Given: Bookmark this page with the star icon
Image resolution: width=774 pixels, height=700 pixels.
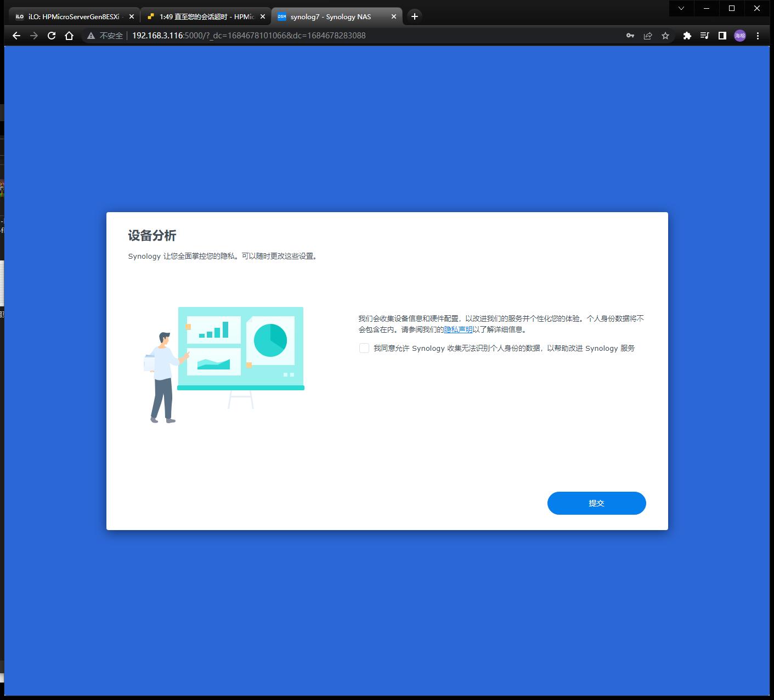Looking at the screenshot, I should point(665,35).
